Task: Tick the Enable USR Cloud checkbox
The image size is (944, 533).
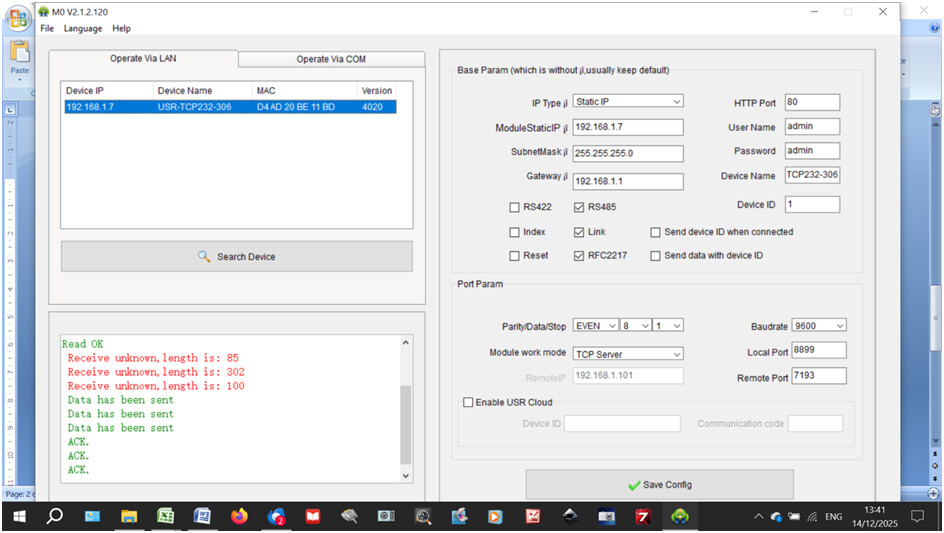Action: pyautogui.click(x=467, y=402)
